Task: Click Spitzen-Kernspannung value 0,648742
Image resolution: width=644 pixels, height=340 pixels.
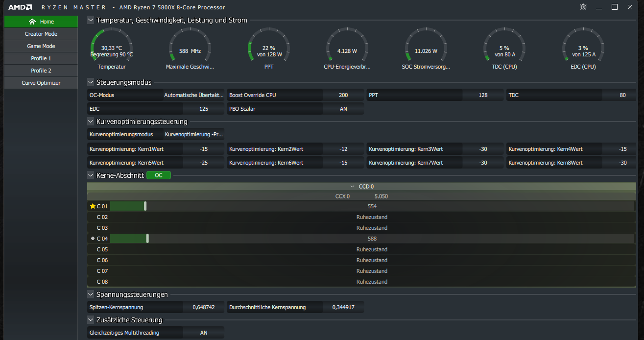Action: [x=204, y=307]
